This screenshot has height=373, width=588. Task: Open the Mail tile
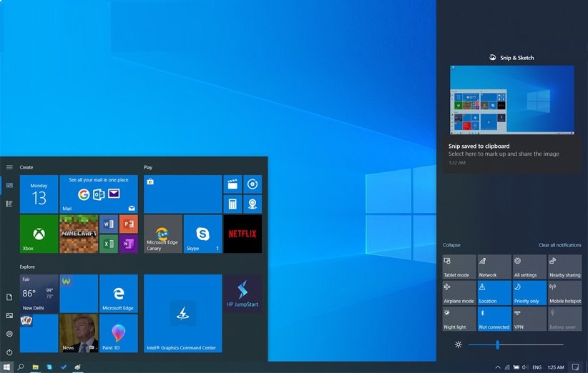click(99, 194)
